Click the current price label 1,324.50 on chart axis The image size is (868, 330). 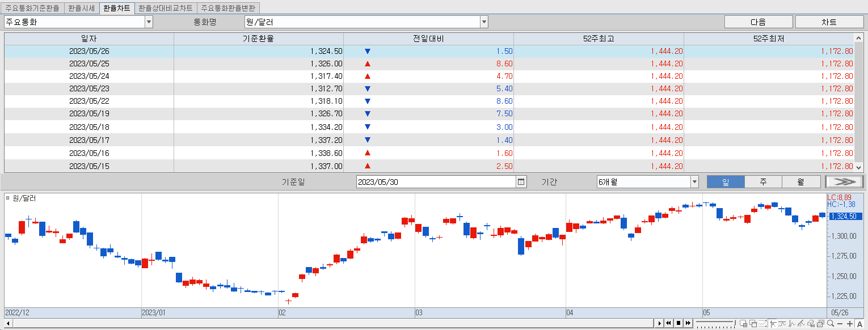click(845, 216)
